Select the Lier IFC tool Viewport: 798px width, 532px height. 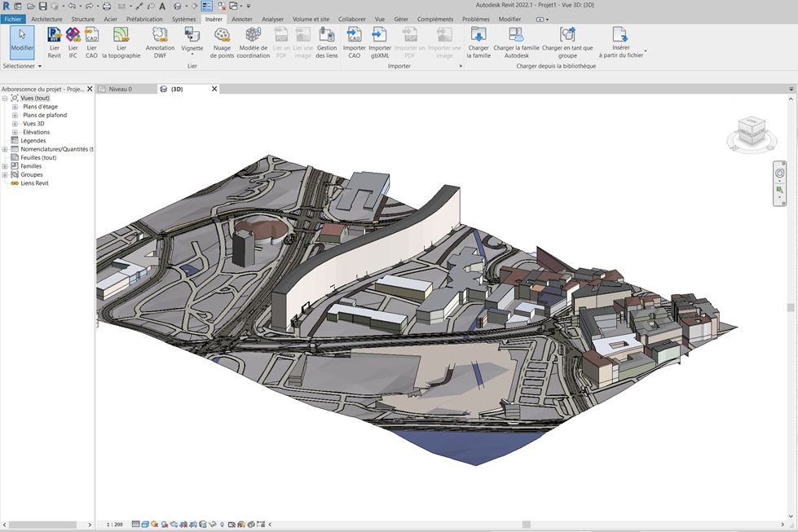(x=73, y=35)
